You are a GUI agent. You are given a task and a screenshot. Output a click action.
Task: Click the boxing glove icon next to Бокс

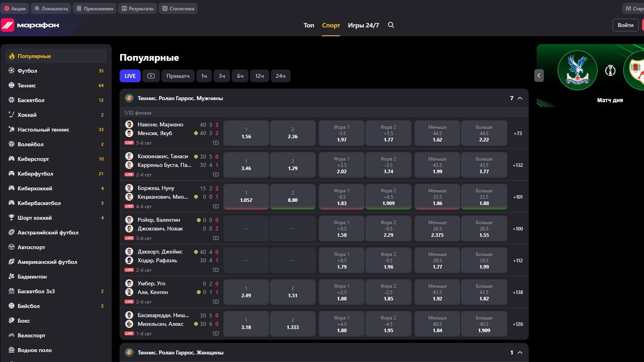tap(12, 321)
